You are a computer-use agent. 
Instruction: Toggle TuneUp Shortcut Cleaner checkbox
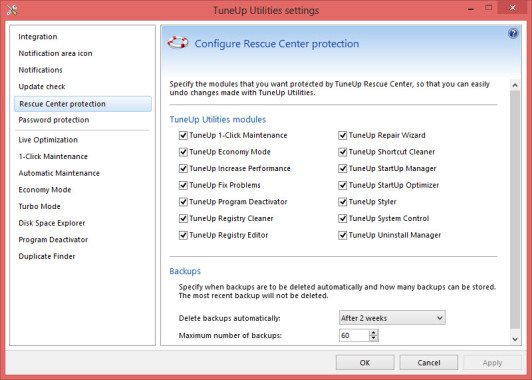point(343,152)
